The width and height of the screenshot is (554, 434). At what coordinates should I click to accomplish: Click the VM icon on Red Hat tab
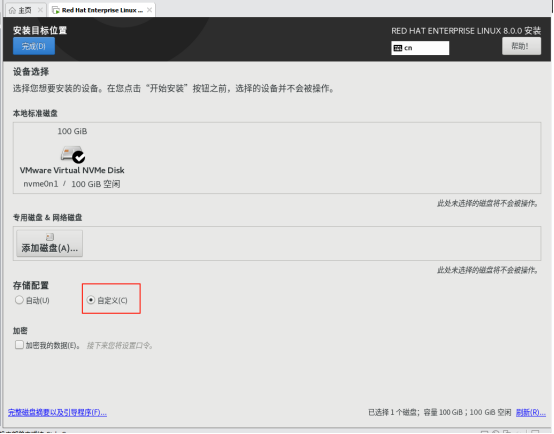coord(55,10)
